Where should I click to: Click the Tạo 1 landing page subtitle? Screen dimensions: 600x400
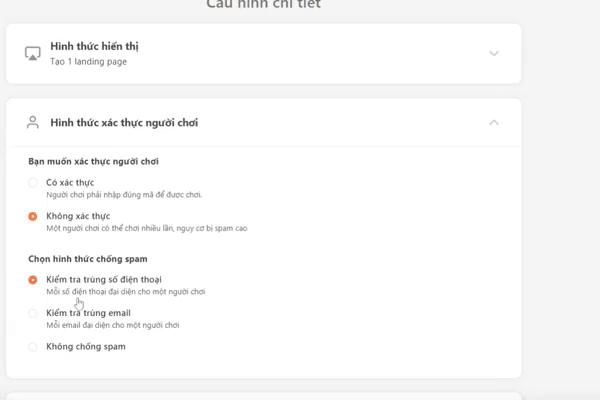pyautogui.click(x=88, y=62)
